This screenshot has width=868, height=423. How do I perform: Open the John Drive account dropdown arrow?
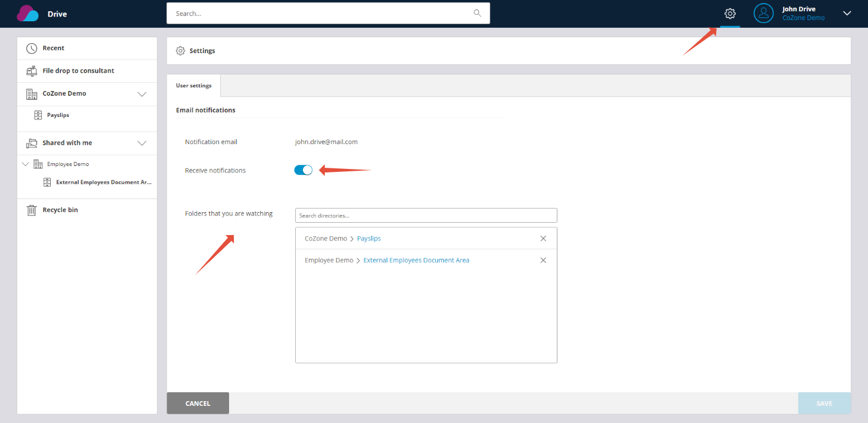click(x=847, y=13)
